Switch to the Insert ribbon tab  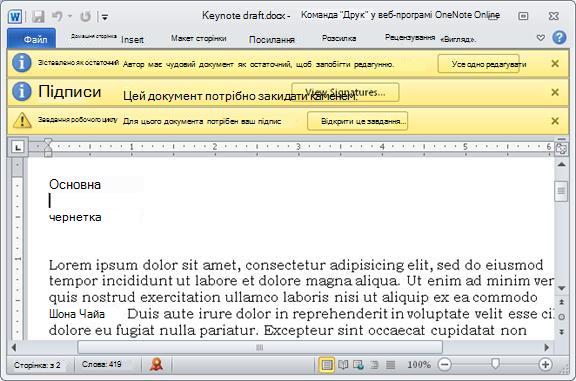[x=132, y=39]
